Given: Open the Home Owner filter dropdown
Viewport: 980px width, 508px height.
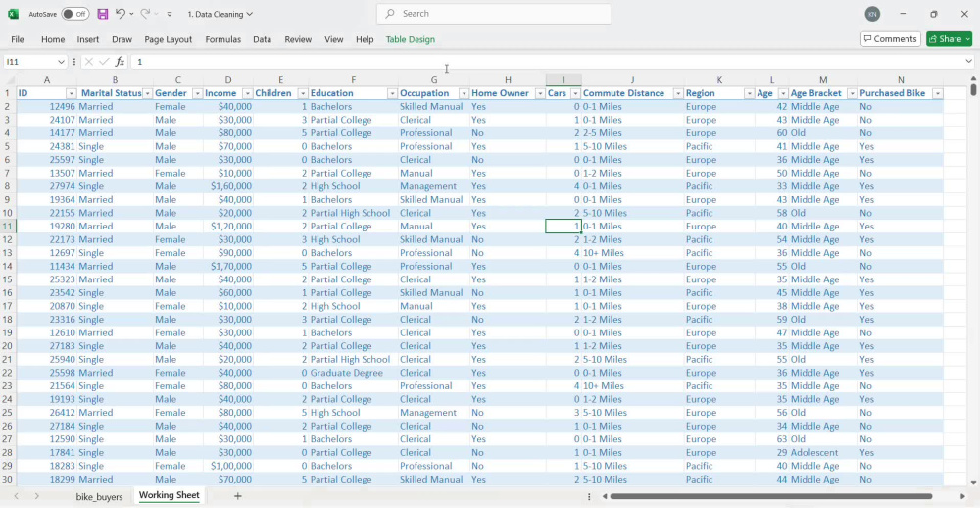Looking at the screenshot, I should coord(540,93).
